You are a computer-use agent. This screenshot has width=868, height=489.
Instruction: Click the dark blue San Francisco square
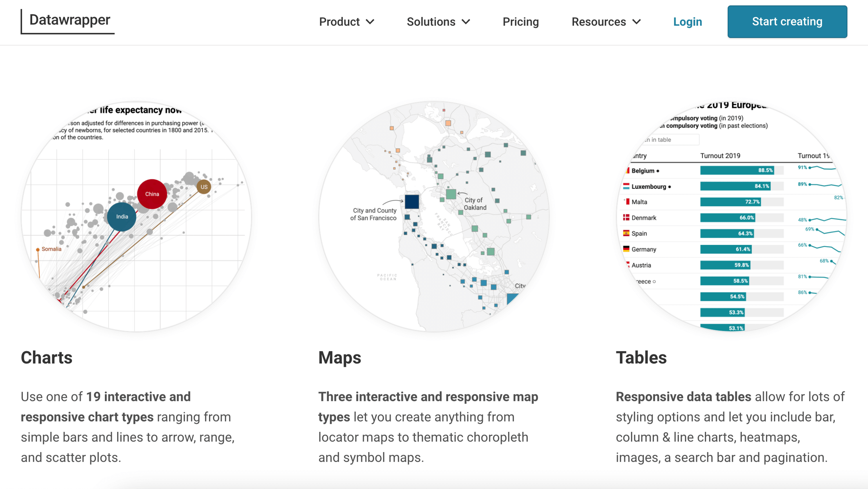point(411,201)
